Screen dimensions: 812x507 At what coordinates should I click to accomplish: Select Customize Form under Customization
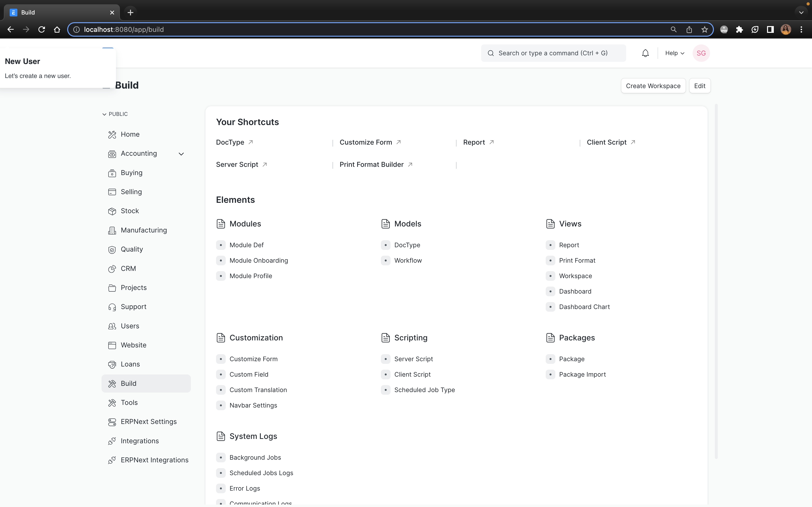click(x=254, y=359)
